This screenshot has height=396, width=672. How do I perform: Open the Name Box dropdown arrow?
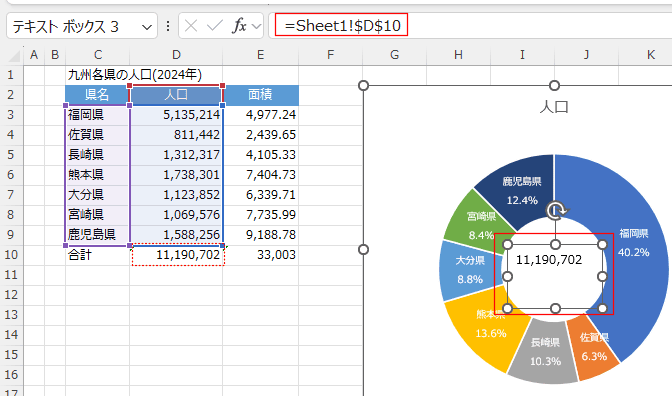(x=147, y=27)
